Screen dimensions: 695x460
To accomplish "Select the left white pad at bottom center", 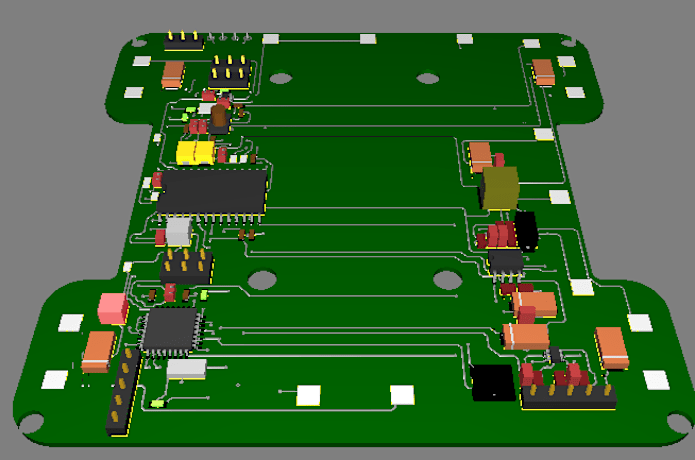I will click(x=309, y=395).
